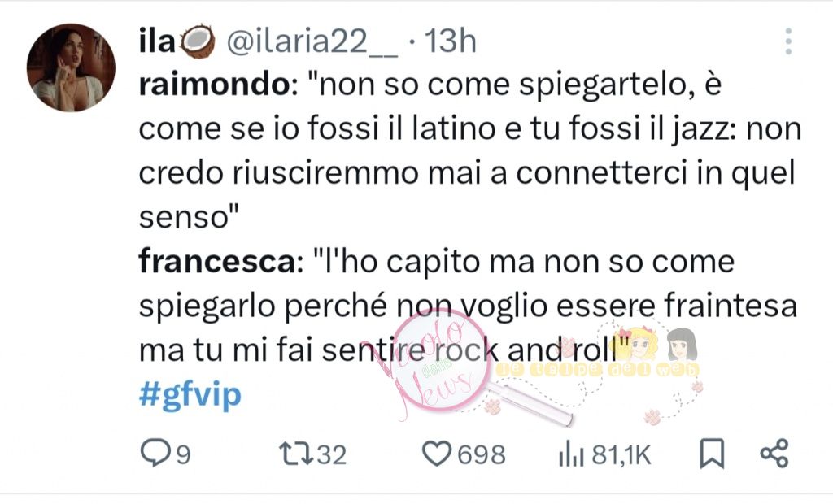Screen dimensions: 833x504
Task: Bookmark this tweet
Action: click(711, 454)
